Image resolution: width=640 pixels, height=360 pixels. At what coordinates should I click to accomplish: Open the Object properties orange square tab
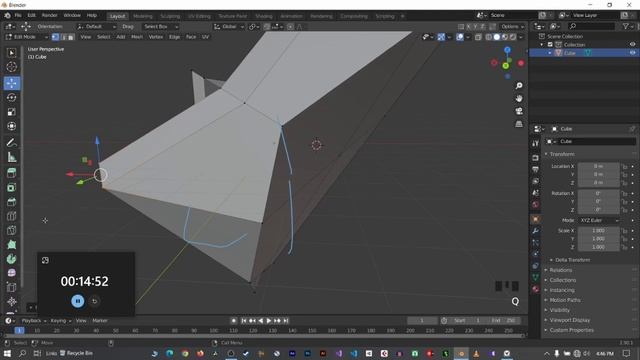(536, 219)
